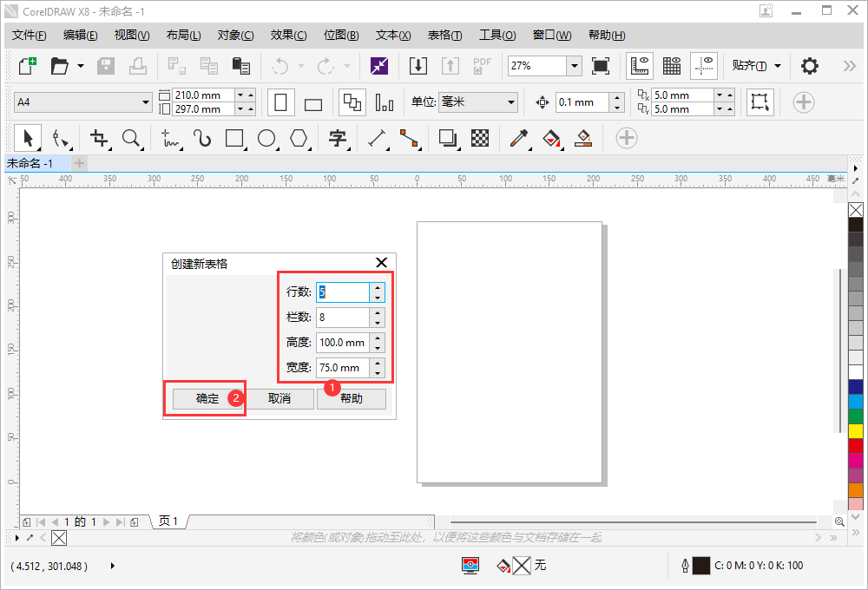This screenshot has width=868, height=590.
Task: Select the Ellipse tool
Action: (266, 138)
